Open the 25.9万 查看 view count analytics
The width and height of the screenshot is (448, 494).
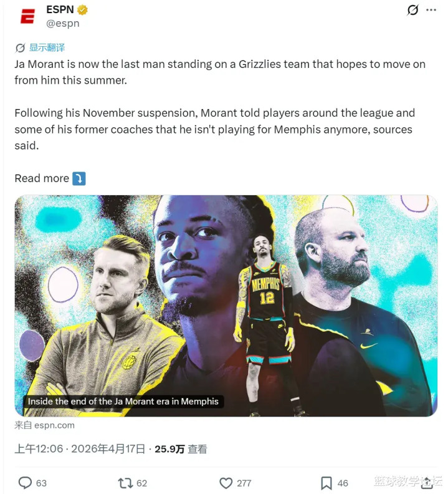pyautogui.click(x=181, y=449)
